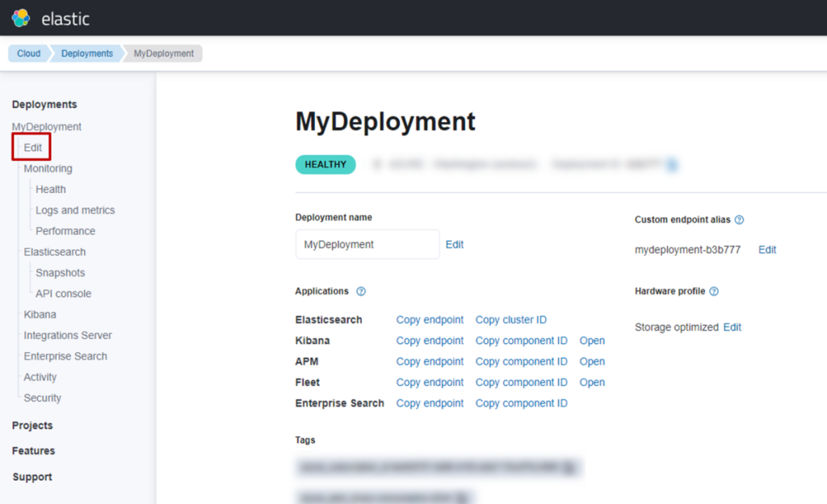Expand the Support sidebar section
This screenshot has height=504, width=827.
click(32, 477)
